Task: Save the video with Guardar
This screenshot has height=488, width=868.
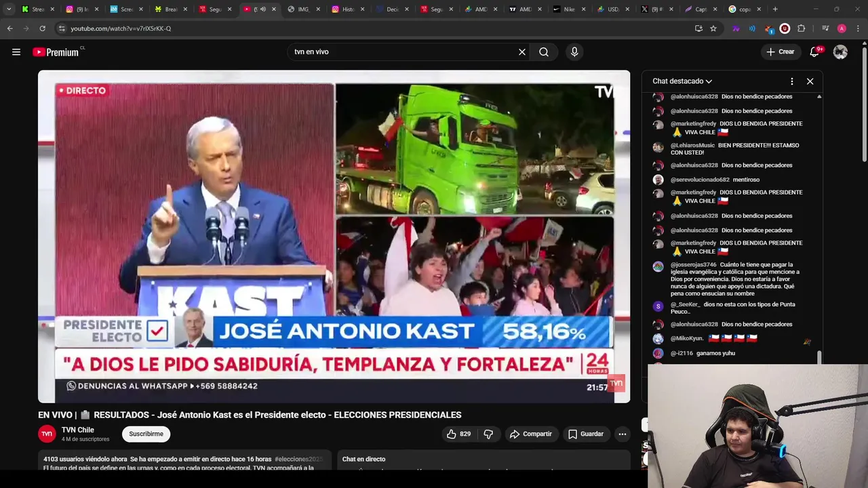Action: 585,434
